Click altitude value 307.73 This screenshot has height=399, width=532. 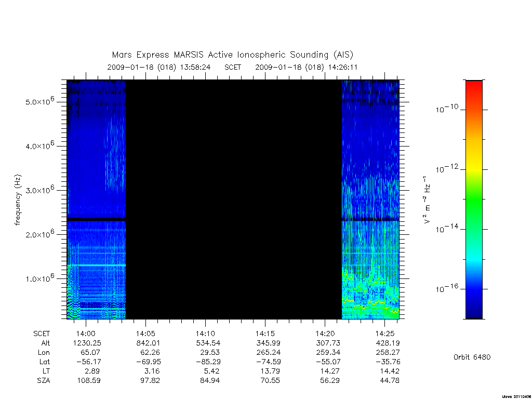328,343
